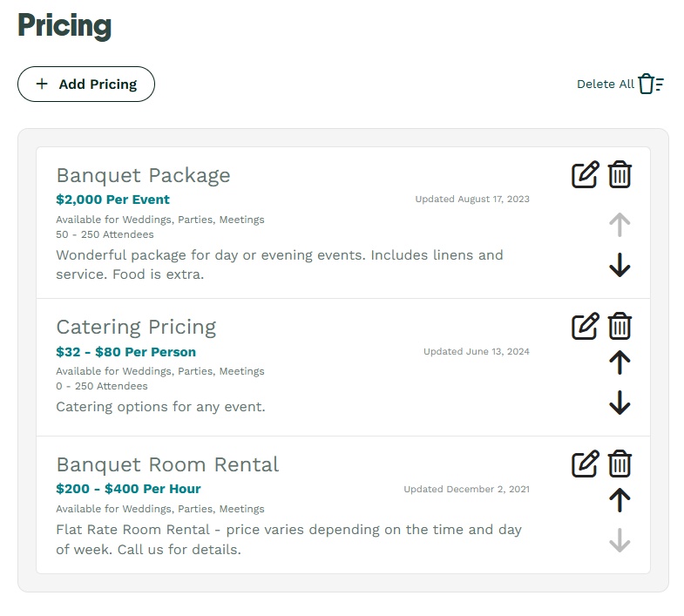Move Catering Pricing up in list
This screenshot has height=616, width=684.
point(620,362)
